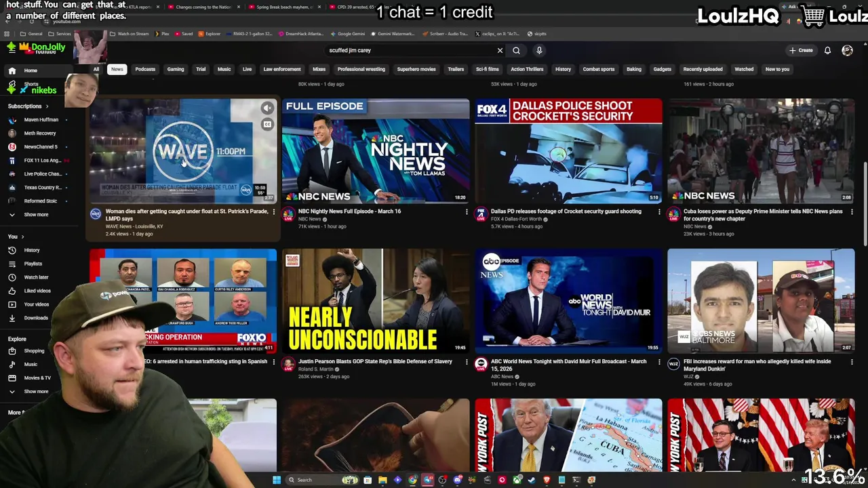Open options menu for Dallas PD video
Image resolution: width=868 pixels, height=488 pixels.
(x=659, y=212)
